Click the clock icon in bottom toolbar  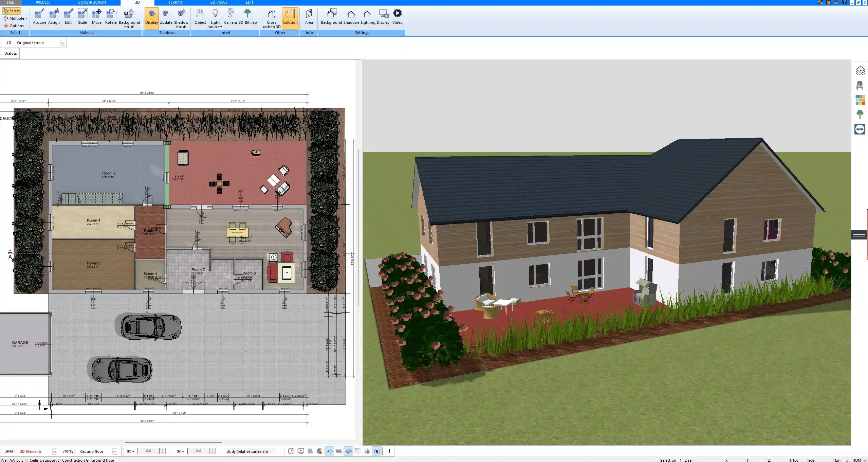(x=291, y=451)
